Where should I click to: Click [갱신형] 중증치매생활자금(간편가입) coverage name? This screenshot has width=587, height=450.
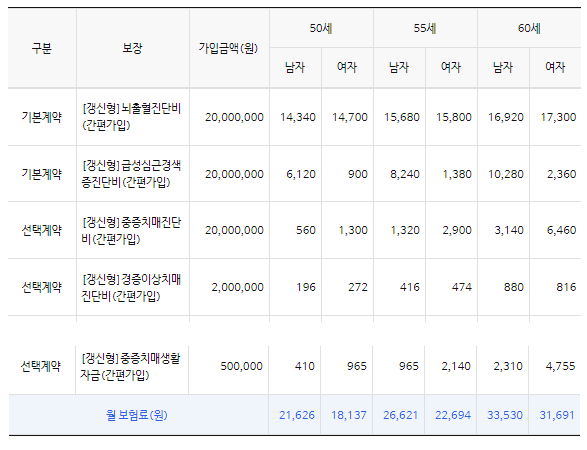coord(130,366)
